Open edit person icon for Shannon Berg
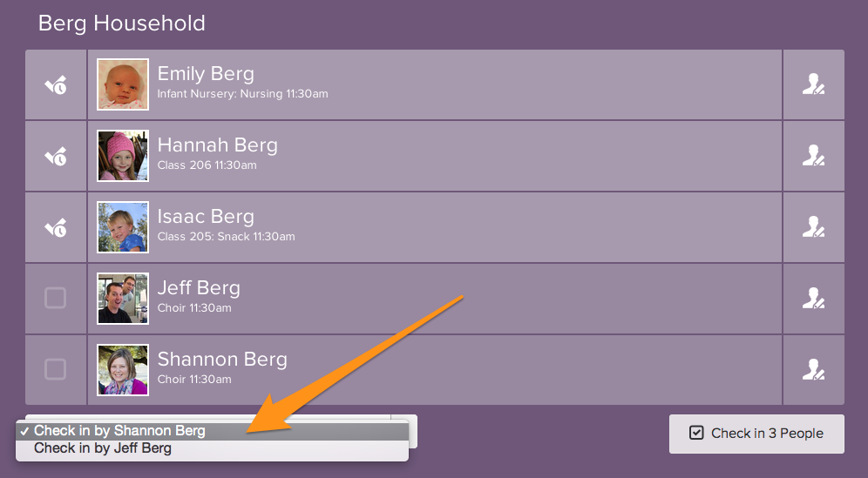This screenshot has height=478, width=868. tap(813, 370)
